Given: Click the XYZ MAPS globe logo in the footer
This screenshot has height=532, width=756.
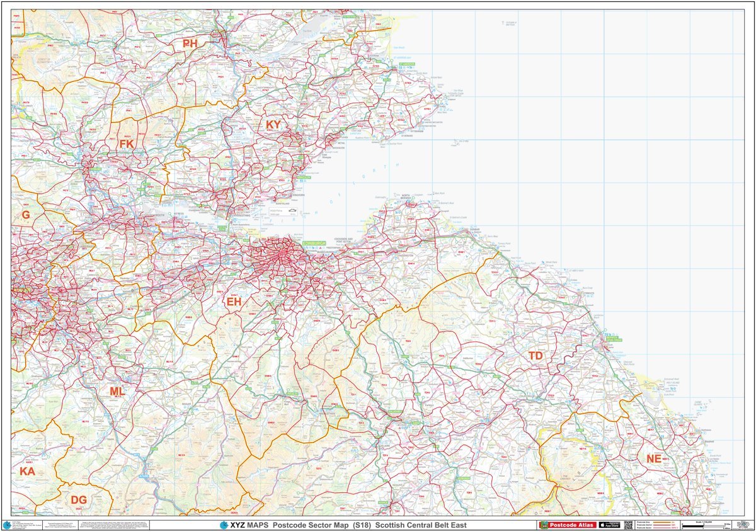Looking at the screenshot, I should [x=224, y=524].
